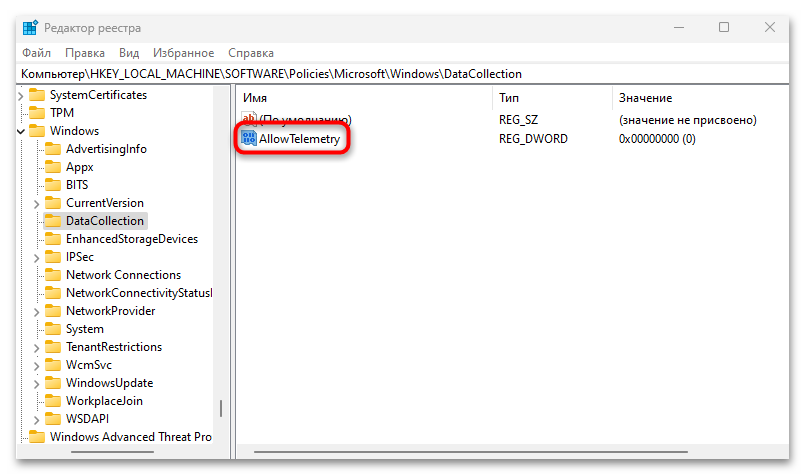
Task: Click the WorkplaceJoin folder icon
Action: click(x=53, y=401)
